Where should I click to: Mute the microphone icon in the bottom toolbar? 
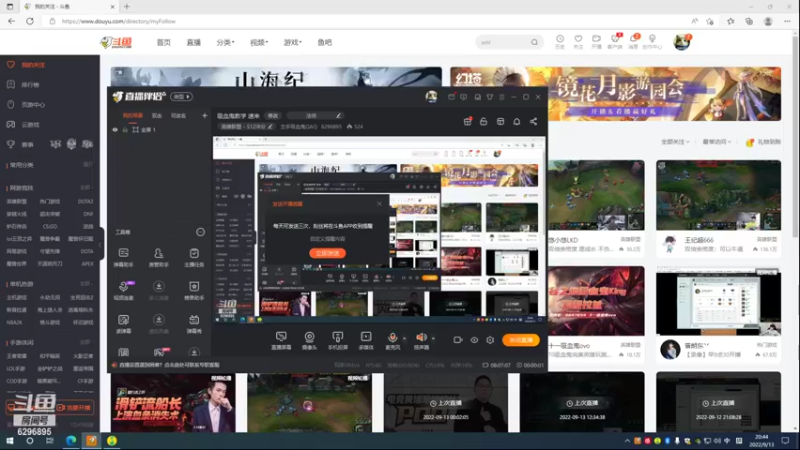pos(392,337)
